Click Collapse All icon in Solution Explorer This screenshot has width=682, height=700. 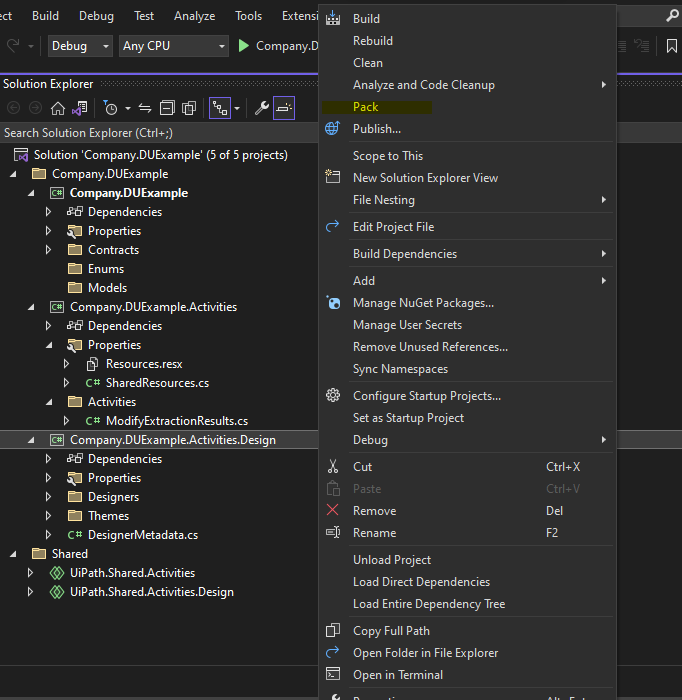click(167, 108)
